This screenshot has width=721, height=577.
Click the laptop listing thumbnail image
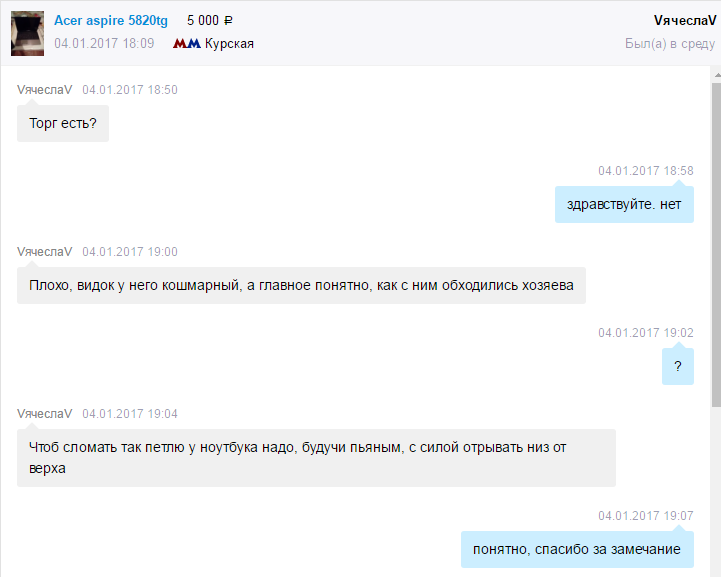(26, 33)
